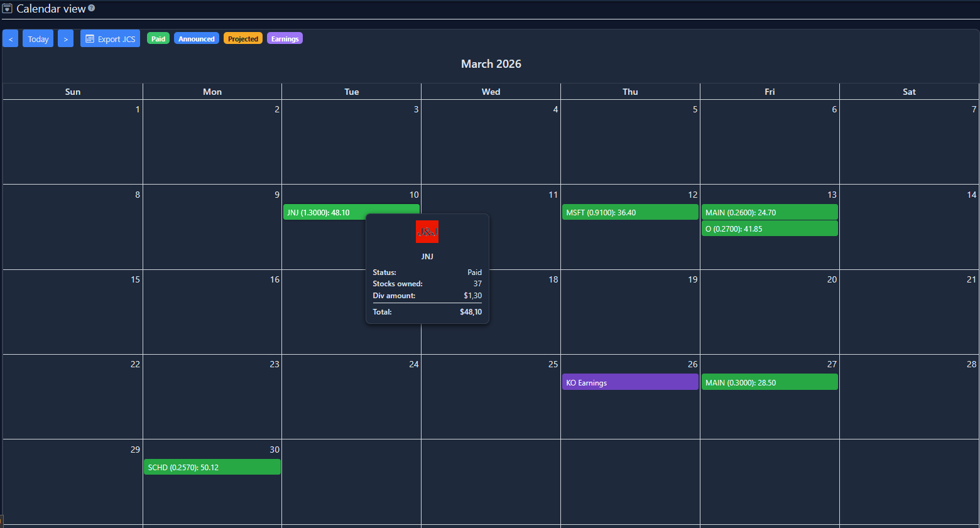
Task: Toggle the Paid legend filter
Action: 158,38
